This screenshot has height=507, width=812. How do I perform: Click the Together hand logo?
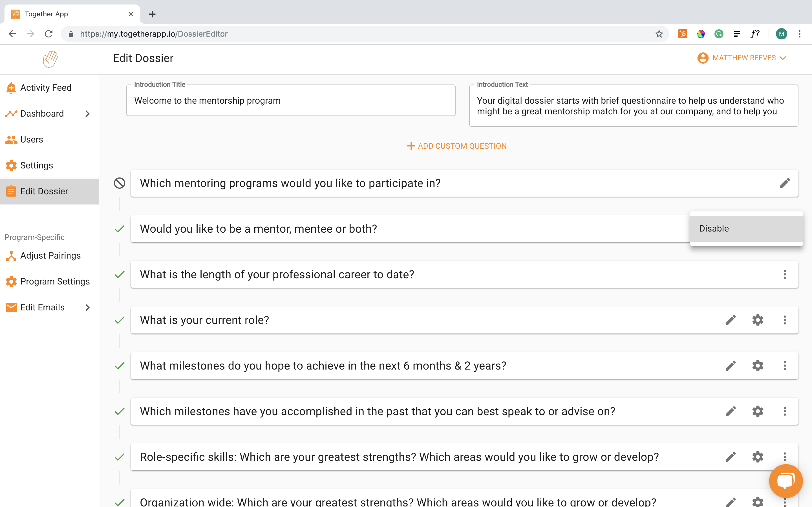coord(50,59)
